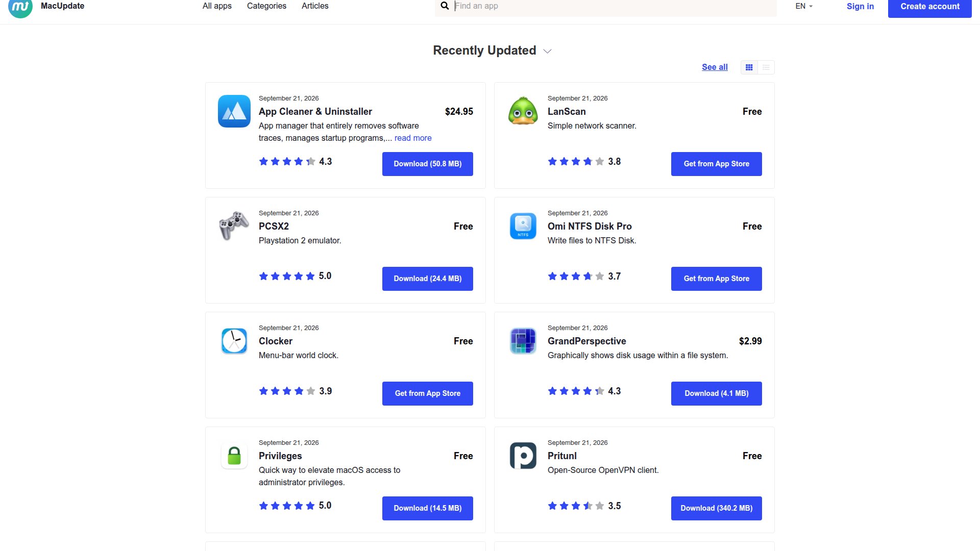Open the LanScan duck icon
Viewport: 980px width, 551px height.
point(523,111)
